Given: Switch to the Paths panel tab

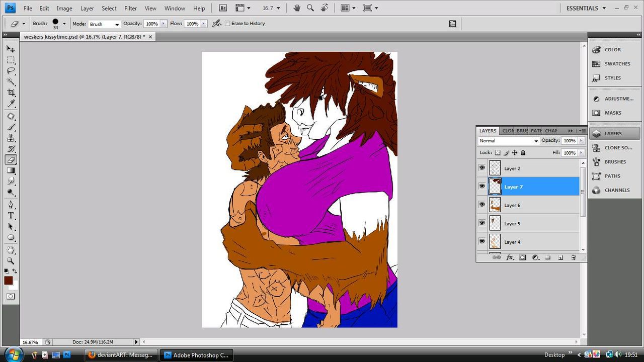Looking at the screenshot, I should click(536, 131).
